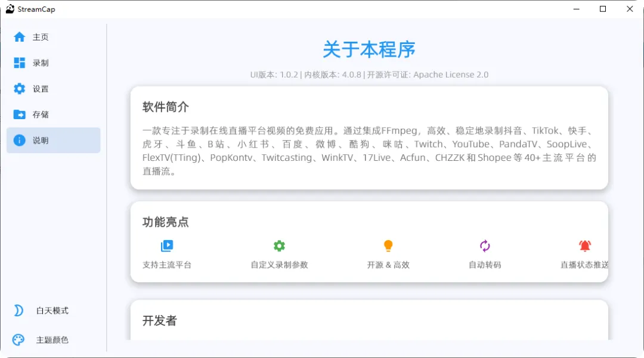
Task: Click the moon icon for theme mode
Action: click(x=18, y=310)
